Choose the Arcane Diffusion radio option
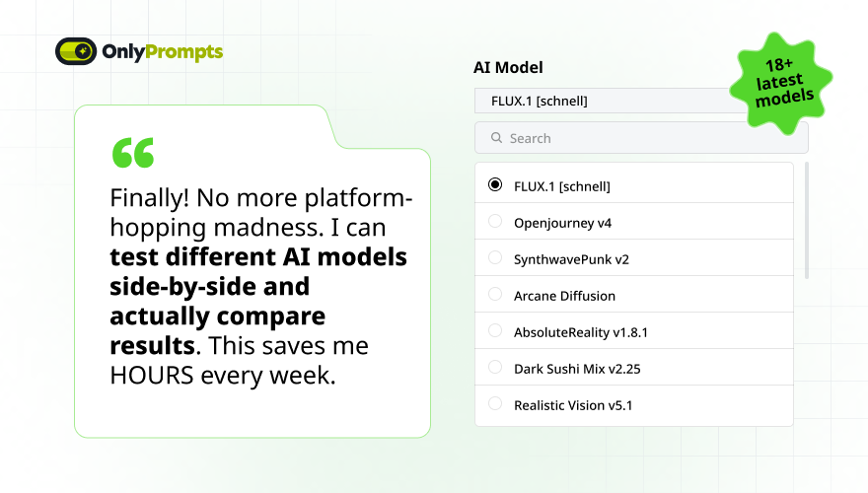This screenshot has height=493, width=868. click(x=495, y=294)
